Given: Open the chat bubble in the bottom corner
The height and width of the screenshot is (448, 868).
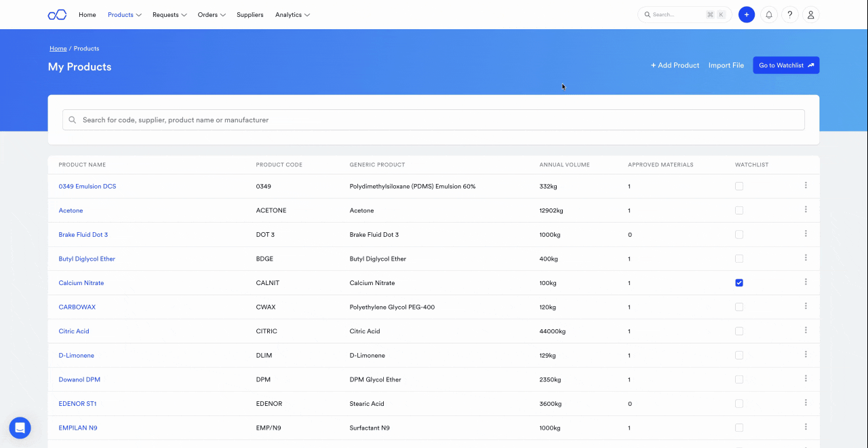Looking at the screenshot, I should point(19,428).
